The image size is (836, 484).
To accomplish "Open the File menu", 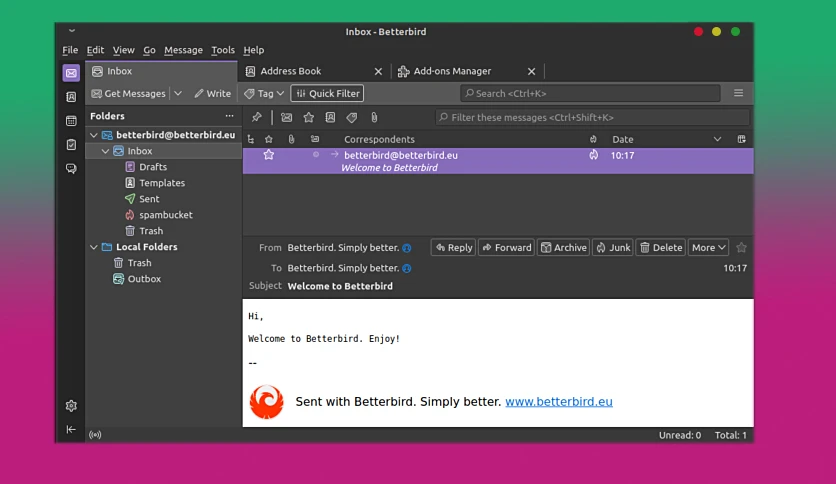I will coord(70,50).
